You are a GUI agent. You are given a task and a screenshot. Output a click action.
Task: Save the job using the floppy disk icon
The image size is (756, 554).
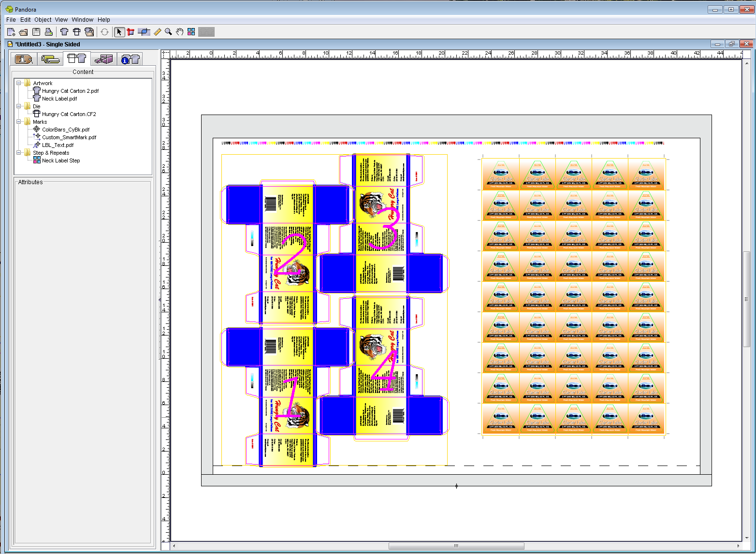pyautogui.click(x=36, y=32)
